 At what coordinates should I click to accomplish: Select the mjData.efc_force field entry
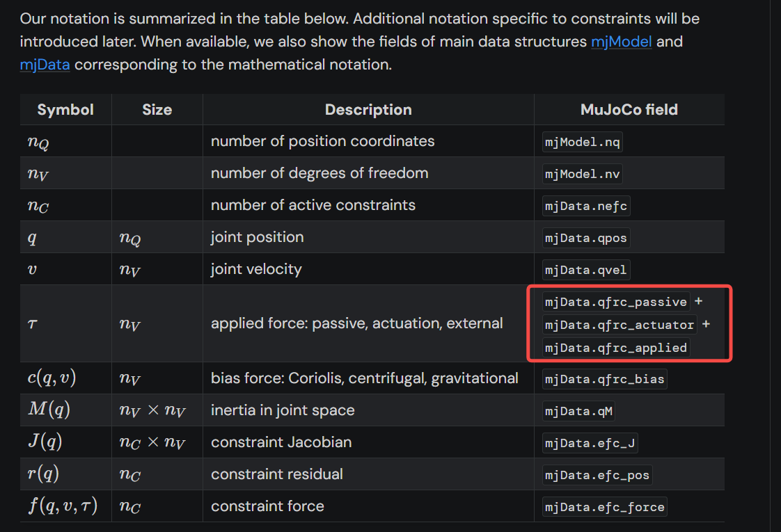pyautogui.click(x=605, y=507)
